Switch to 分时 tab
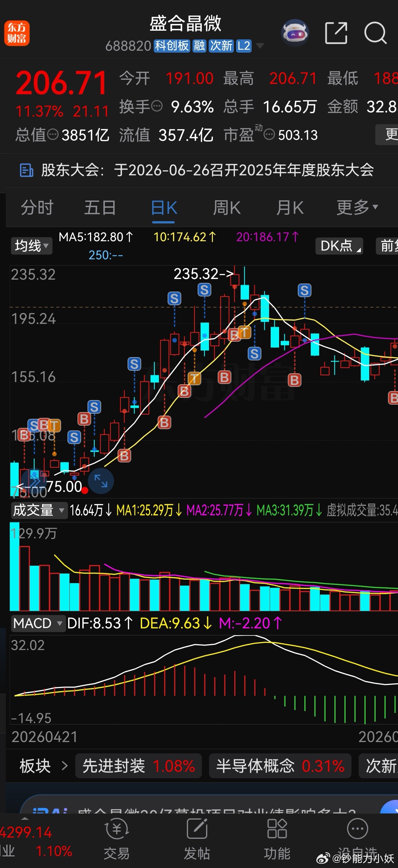398x868 pixels. click(x=37, y=208)
